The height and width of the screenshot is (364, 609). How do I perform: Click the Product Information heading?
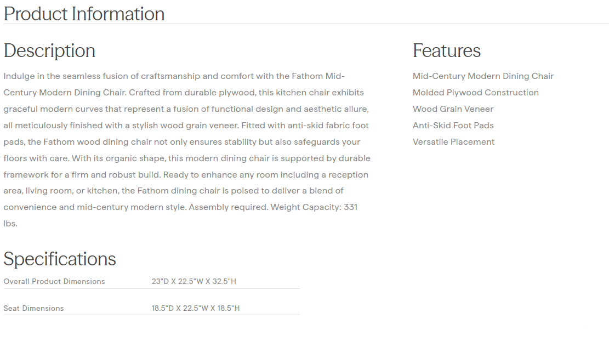[84, 14]
